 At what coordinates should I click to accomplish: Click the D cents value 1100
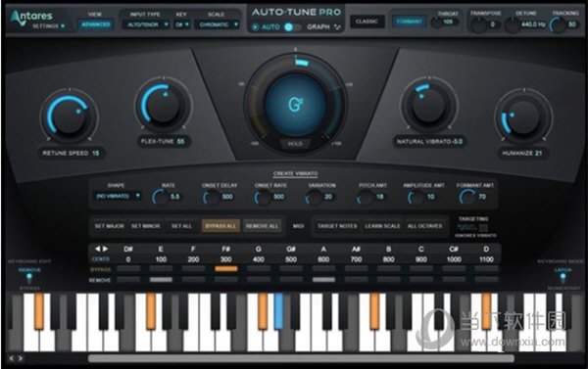[486, 259]
